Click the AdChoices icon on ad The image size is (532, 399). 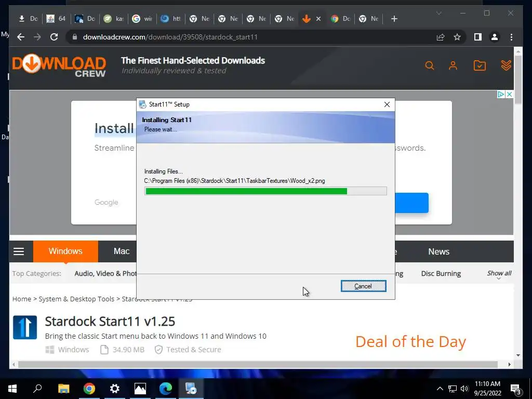point(501,95)
